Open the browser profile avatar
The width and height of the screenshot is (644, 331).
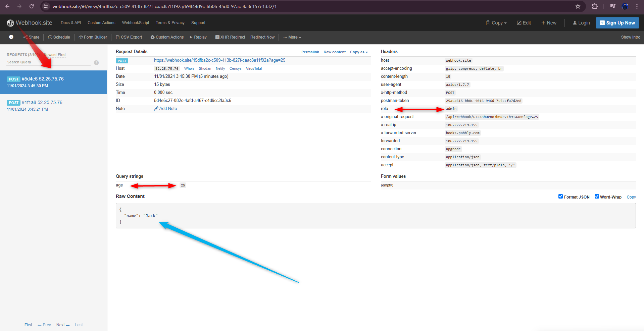click(x=625, y=6)
